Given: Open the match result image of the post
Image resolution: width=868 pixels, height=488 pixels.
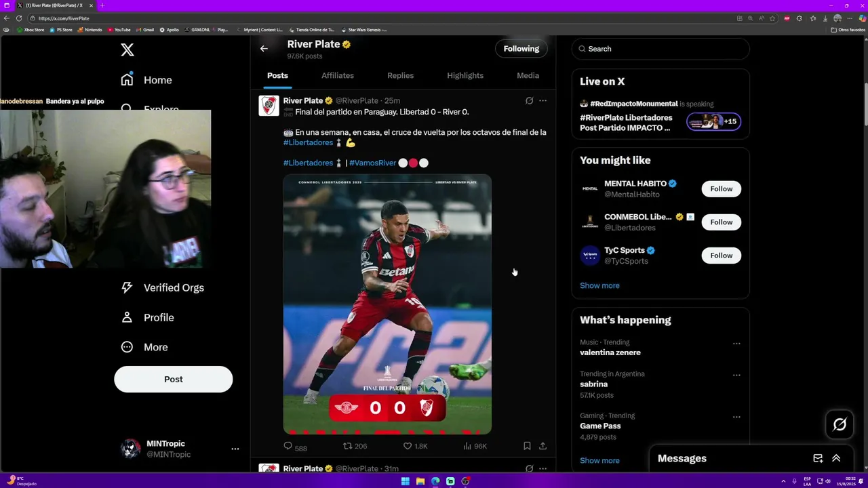Looking at the screenshot, I should 387,304.
